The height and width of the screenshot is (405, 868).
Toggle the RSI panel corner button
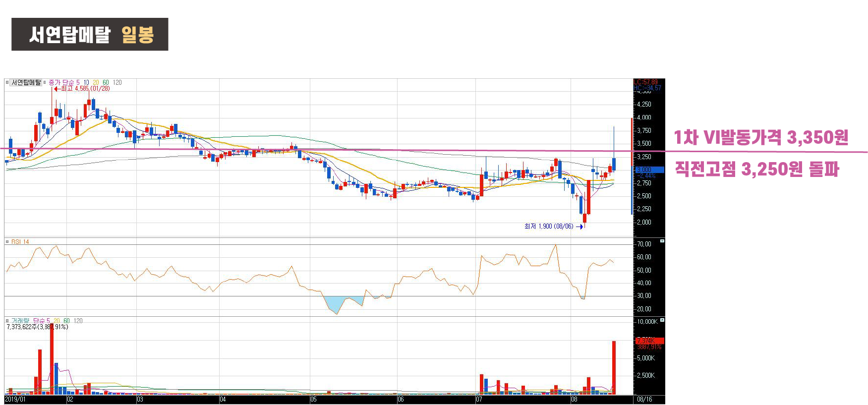[x=662, y=241]
